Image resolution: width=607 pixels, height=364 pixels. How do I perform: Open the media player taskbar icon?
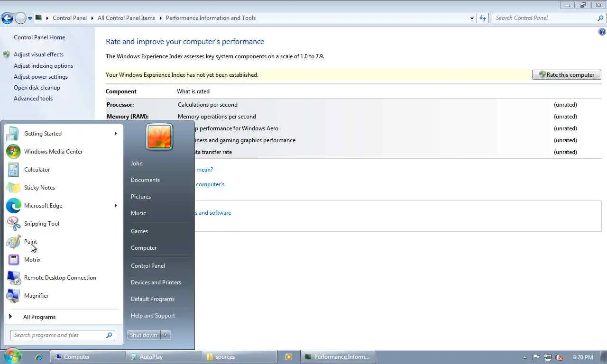pos(288,357)
